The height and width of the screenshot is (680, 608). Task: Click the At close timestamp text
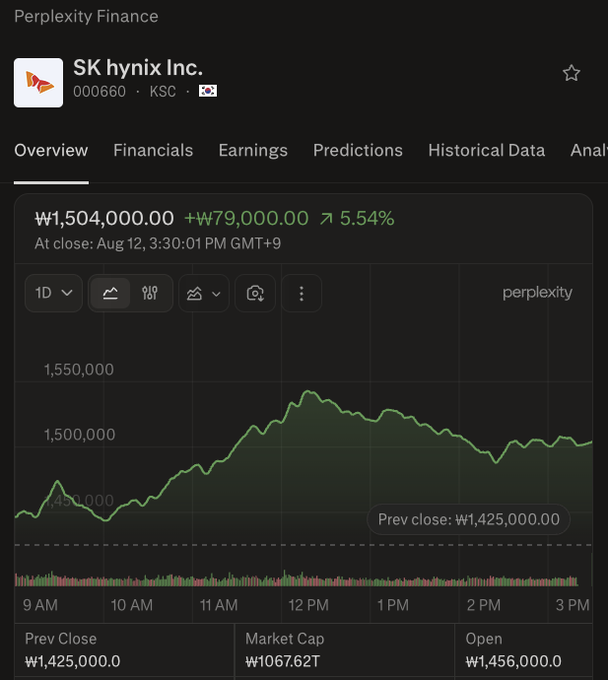coord(157,243)
